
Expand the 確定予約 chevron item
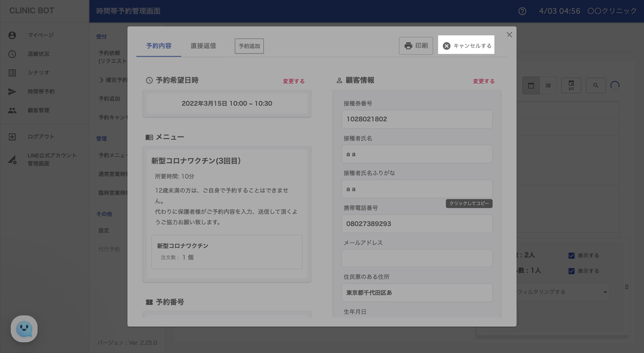[x=102, y=80]
